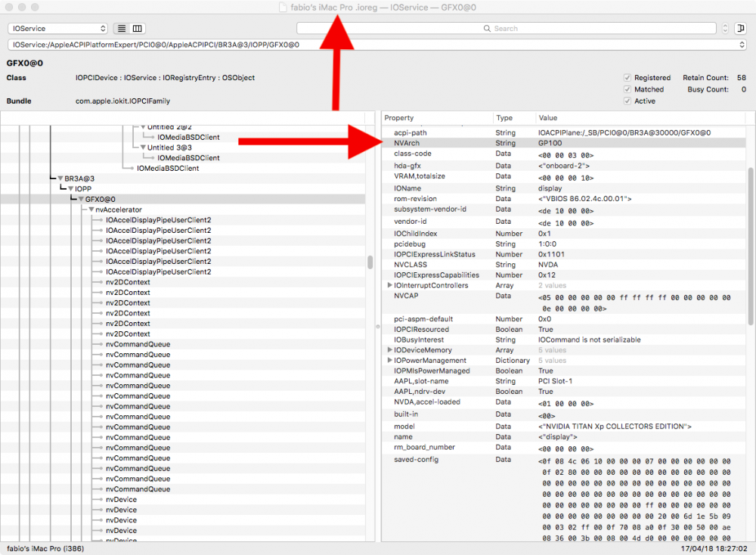
Task: Select the built-in property row
Action: [x=564, y=414]
